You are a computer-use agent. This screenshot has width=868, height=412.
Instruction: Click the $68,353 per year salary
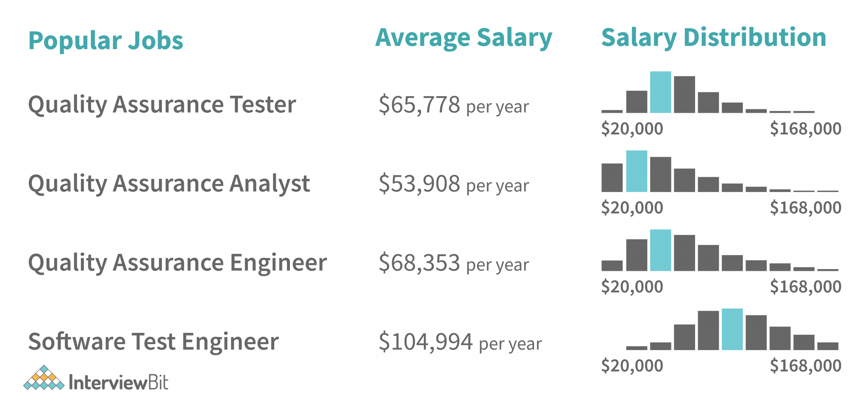click(x=453, y=263)
